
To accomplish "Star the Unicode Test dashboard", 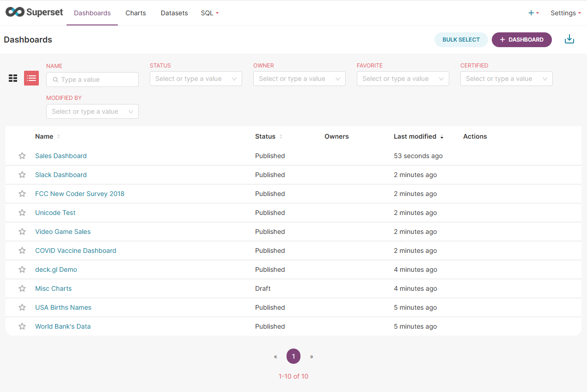I will click(22, 213).
